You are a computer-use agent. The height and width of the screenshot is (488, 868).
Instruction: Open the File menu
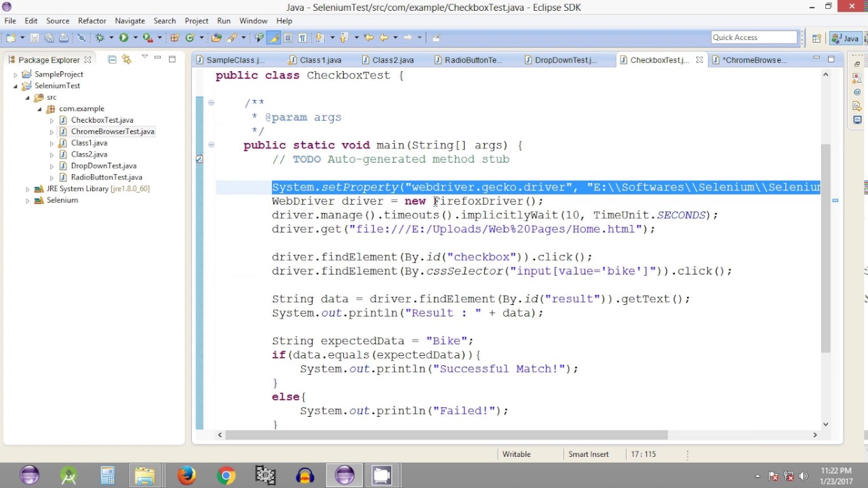(10, 21)
